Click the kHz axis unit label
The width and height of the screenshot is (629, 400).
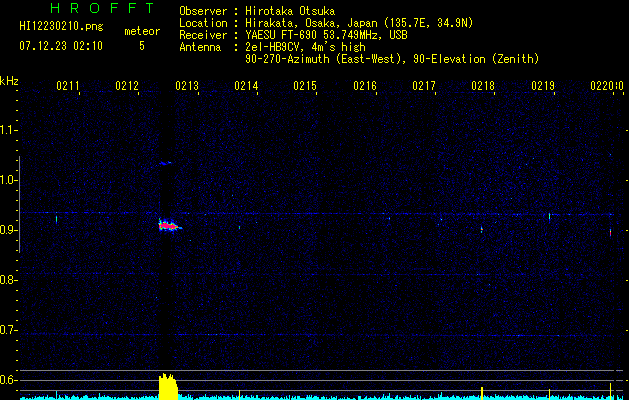[x=9, y=81]
